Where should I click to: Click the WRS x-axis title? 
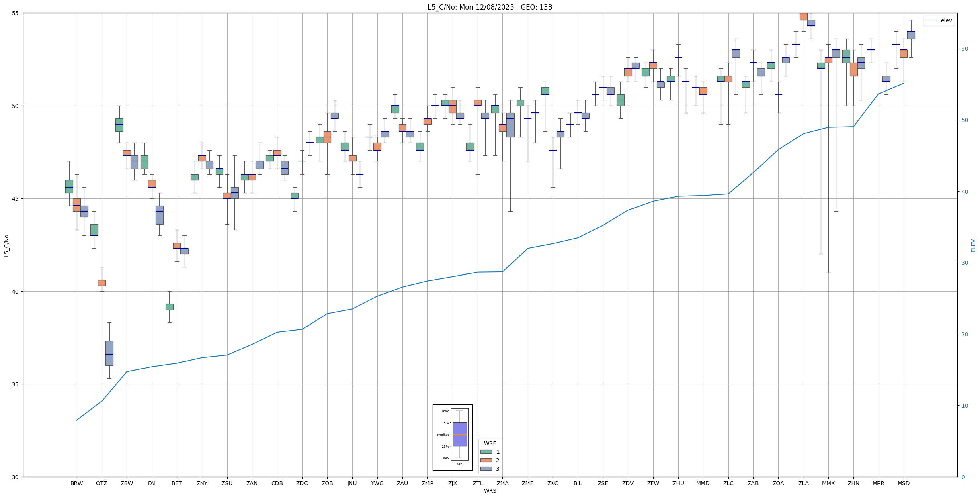[490, 491]
